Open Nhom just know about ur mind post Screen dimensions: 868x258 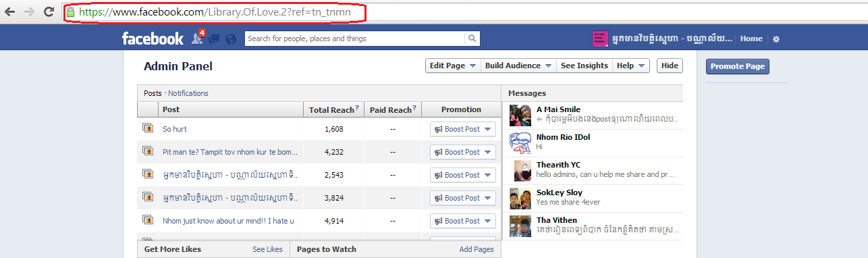coord(228,221)
